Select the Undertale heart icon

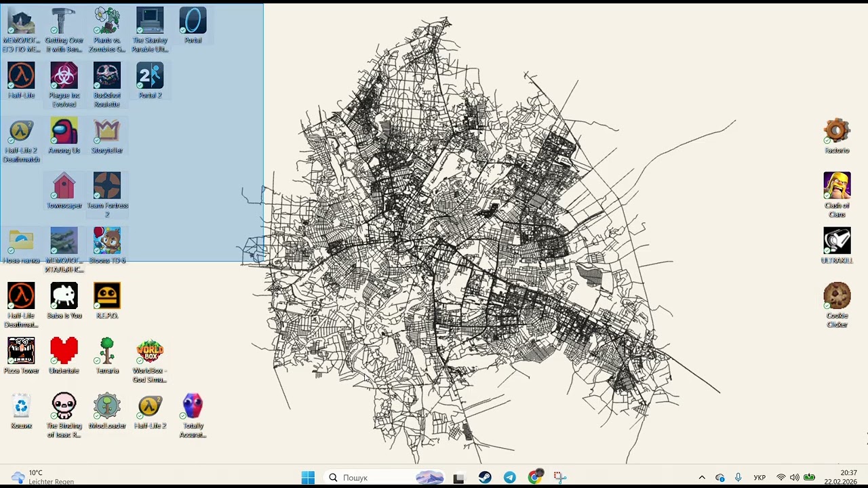pyautogui.click(x=64, y=356)
